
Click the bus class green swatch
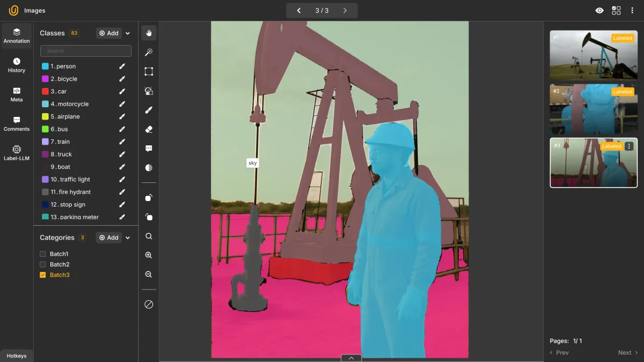pos(45,129)
